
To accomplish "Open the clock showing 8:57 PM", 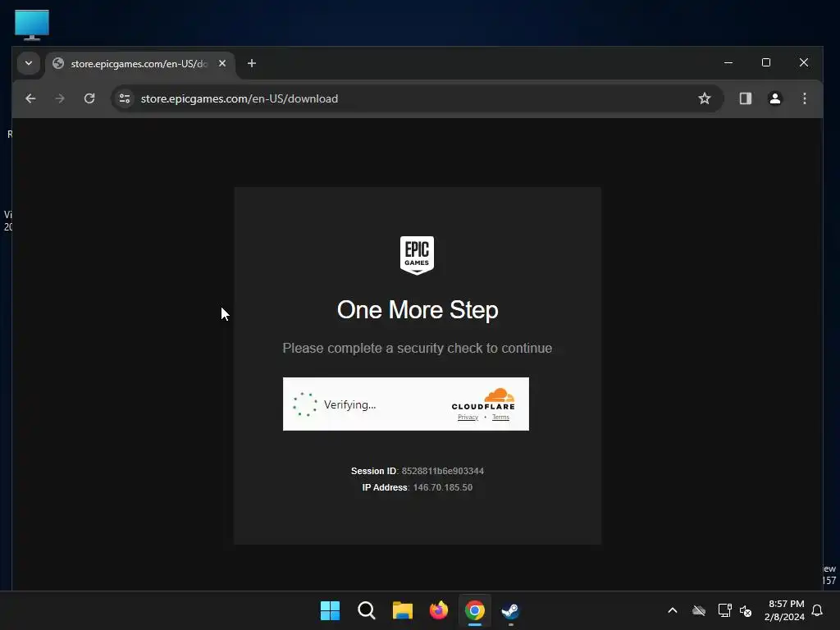I will (x=785, y=610).
